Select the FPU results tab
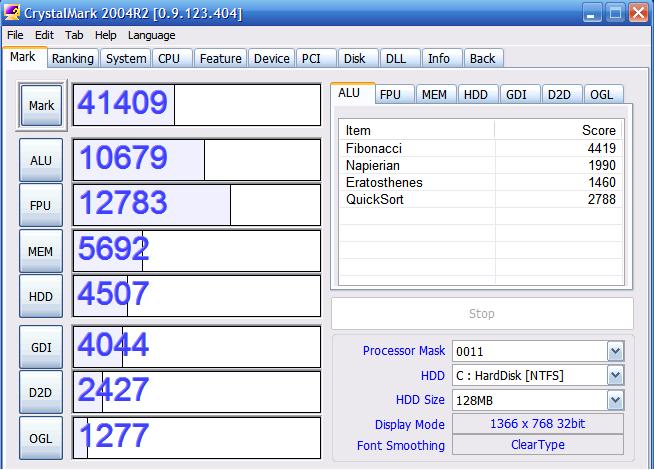 (394, 94)
